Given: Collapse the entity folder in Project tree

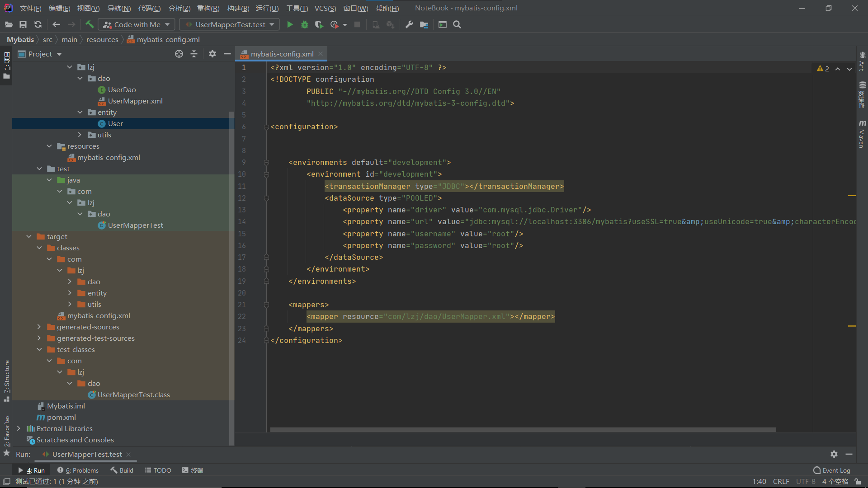Looking at the screenshot, I should (80, 112).
